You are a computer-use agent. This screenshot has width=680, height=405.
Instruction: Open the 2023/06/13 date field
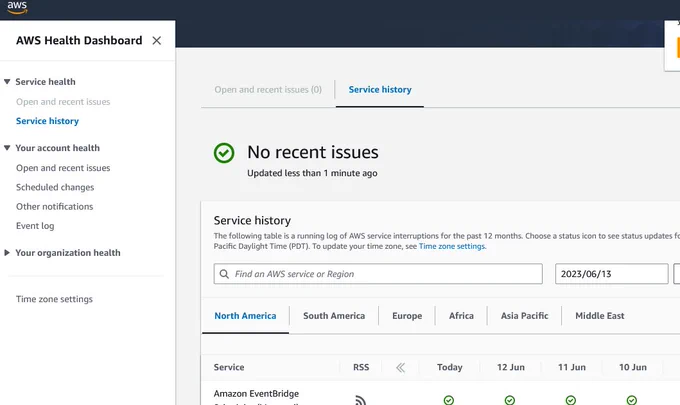pos(611,274)
